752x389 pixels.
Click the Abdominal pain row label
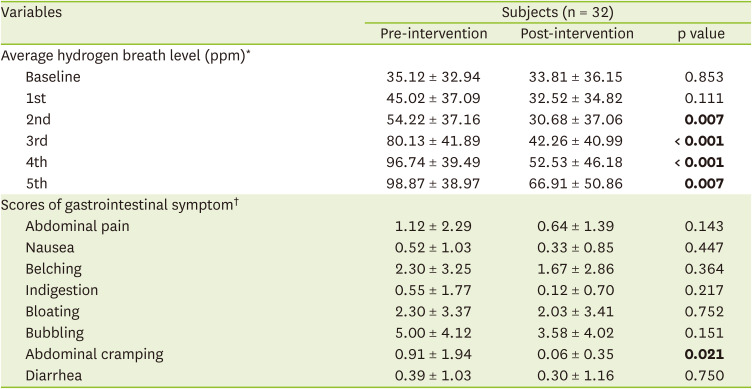tap(77, 226)
